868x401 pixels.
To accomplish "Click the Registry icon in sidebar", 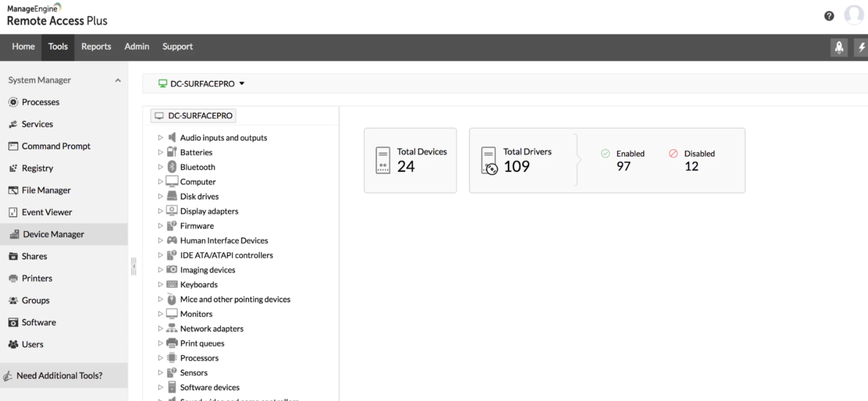I will 13,168.
